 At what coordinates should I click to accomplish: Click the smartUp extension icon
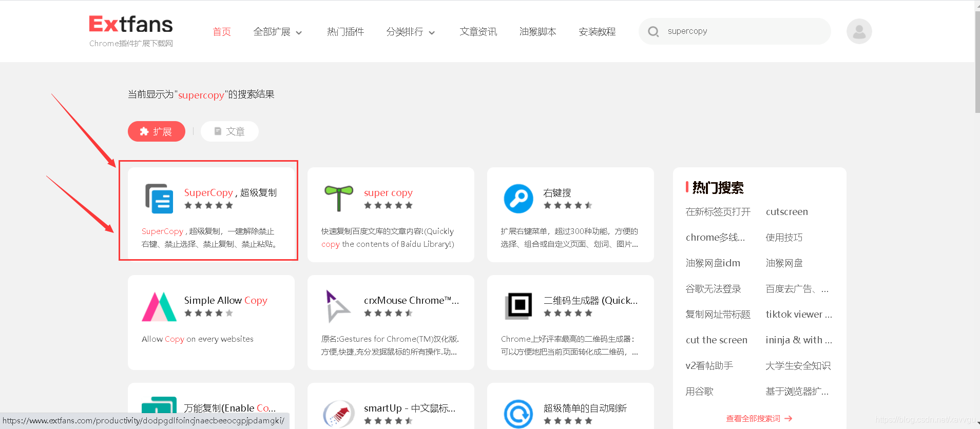[x=339, y=414]
